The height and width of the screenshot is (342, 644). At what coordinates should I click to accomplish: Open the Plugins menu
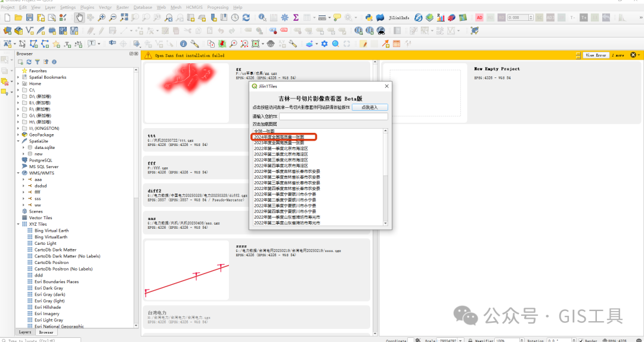tap(87, 7)
